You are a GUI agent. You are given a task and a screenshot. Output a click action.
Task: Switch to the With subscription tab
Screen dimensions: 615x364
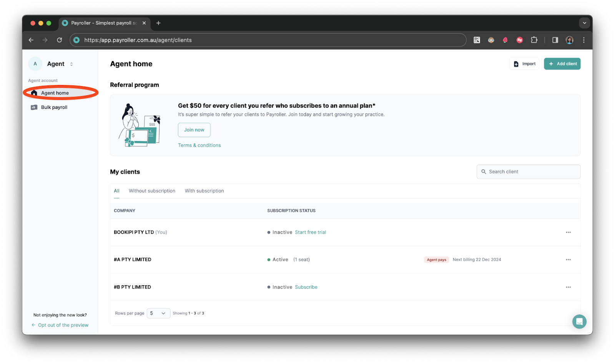tap(204, 191)
